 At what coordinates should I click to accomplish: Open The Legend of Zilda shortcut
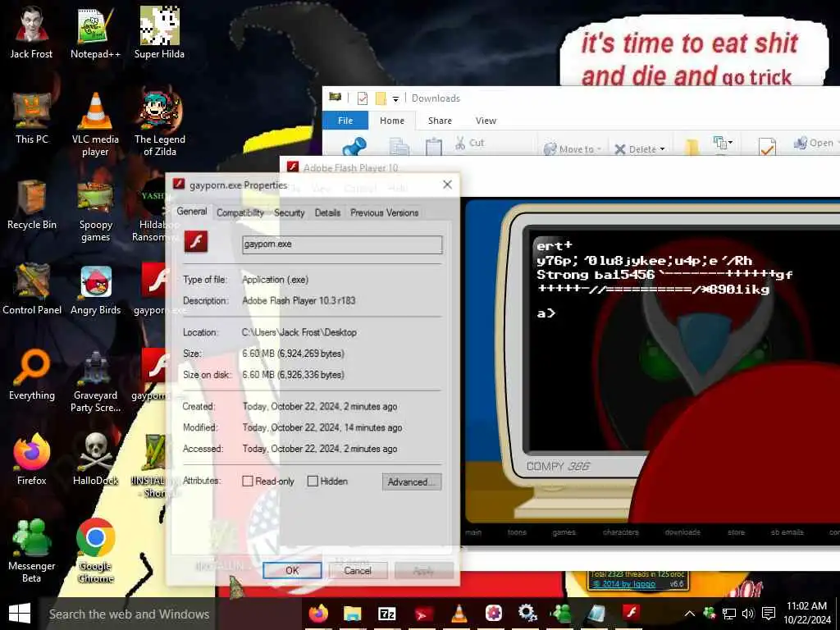tap(160, 123)
